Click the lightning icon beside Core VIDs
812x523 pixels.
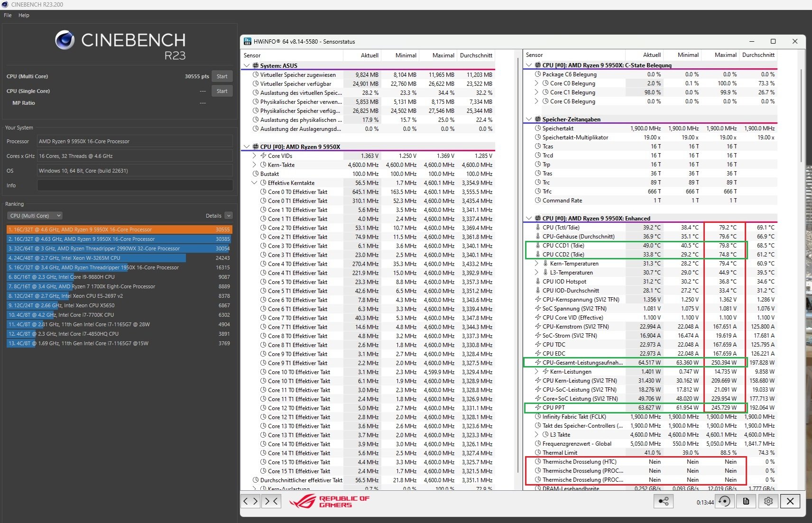tap(263, 156)
